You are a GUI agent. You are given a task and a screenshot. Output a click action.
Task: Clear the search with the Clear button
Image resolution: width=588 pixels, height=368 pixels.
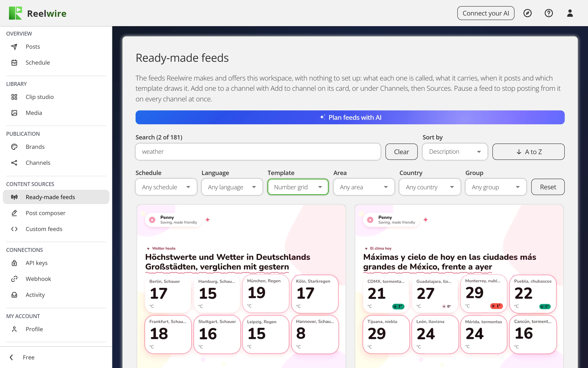pyautogui.click(x=401, y=152)
